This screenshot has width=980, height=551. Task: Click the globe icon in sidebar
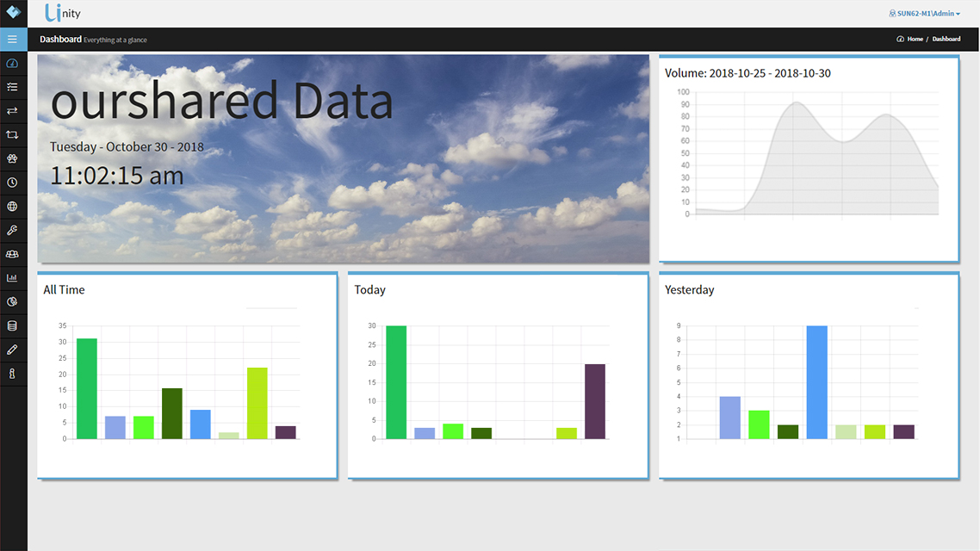pos(12,207)
